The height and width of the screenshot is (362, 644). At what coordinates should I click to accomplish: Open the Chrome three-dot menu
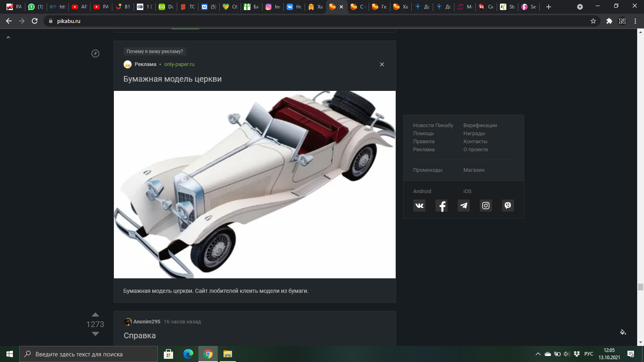point(636,21)
